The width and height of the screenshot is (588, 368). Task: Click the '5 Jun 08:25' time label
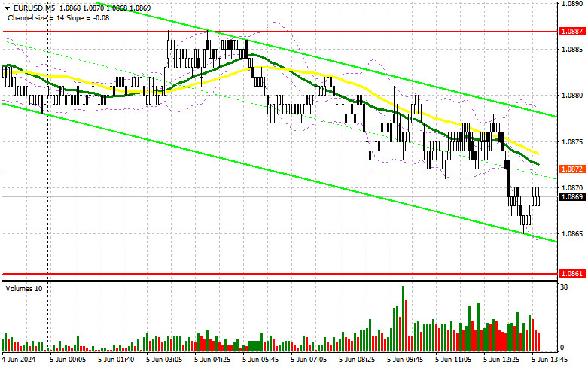(x=357, y=360)
